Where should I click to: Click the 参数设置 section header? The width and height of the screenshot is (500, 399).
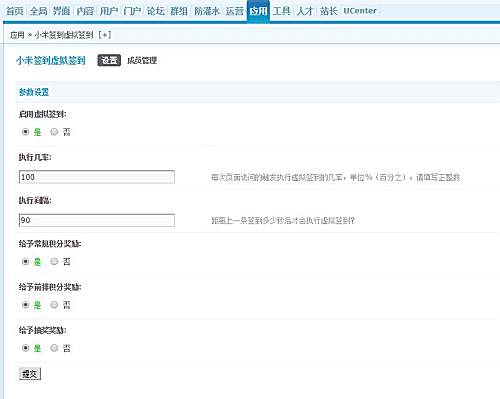34,92
